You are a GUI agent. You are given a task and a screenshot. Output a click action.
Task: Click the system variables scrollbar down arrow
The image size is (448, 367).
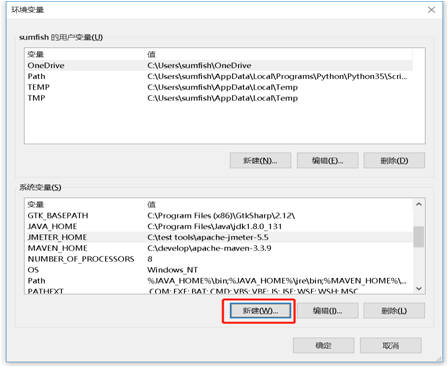[419, 288]
